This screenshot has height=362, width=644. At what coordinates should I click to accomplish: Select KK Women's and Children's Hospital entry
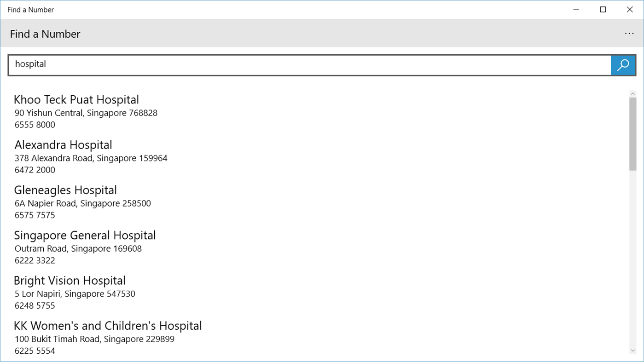(x=108, y=326)
